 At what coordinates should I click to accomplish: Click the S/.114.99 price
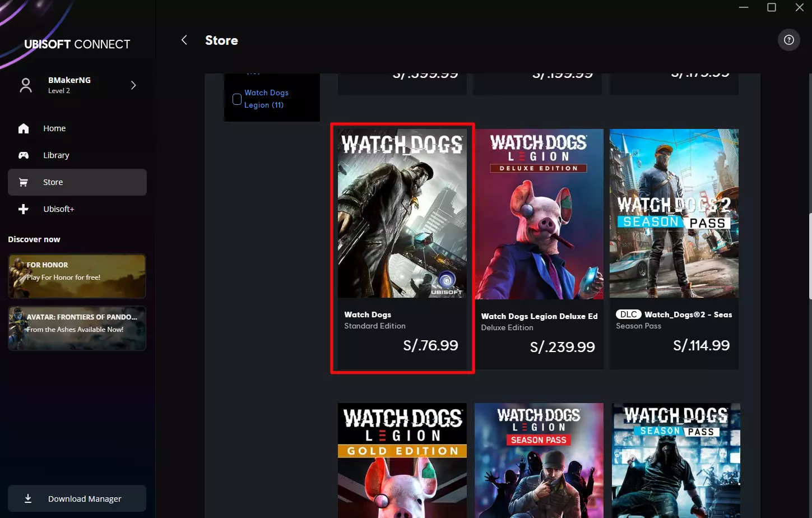pyautogui.click(x=701, y=345)
